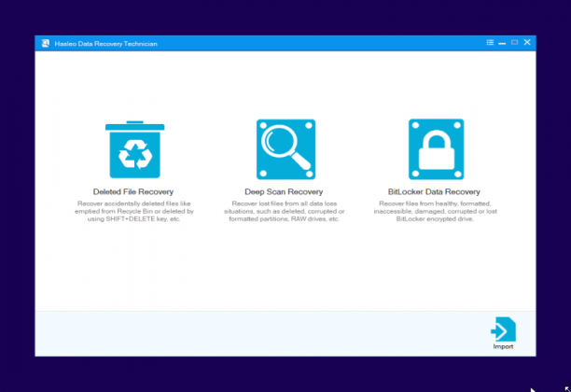Click text "Recover lost files from all data loss"
This screenshot has width=571, height=392.
pos(285,203)
